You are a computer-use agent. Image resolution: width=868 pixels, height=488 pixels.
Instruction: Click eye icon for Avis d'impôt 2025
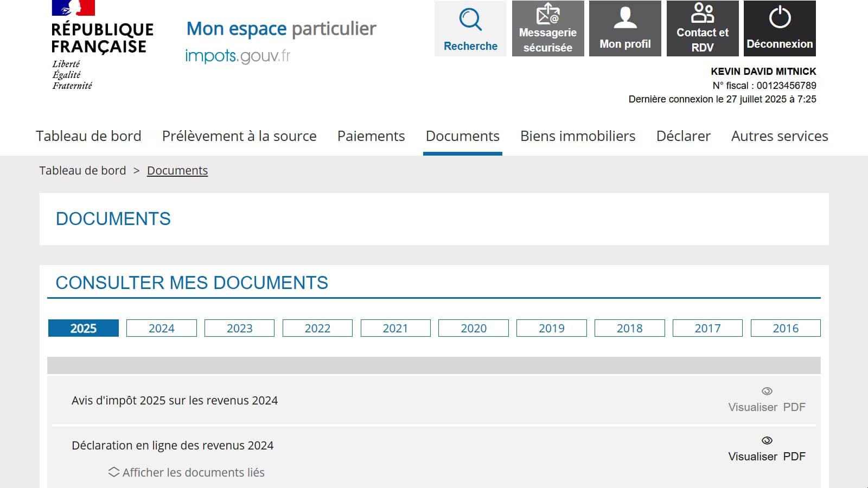pos(767,391)
